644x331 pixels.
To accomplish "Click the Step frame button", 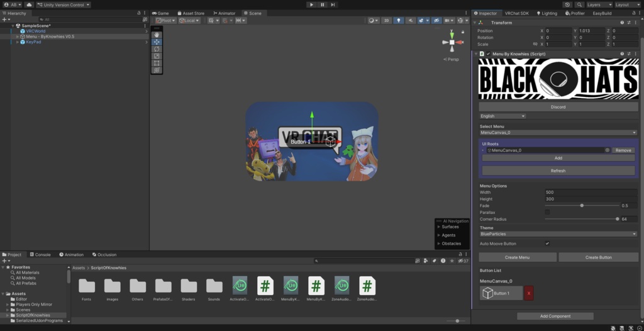I will point(333,4).
